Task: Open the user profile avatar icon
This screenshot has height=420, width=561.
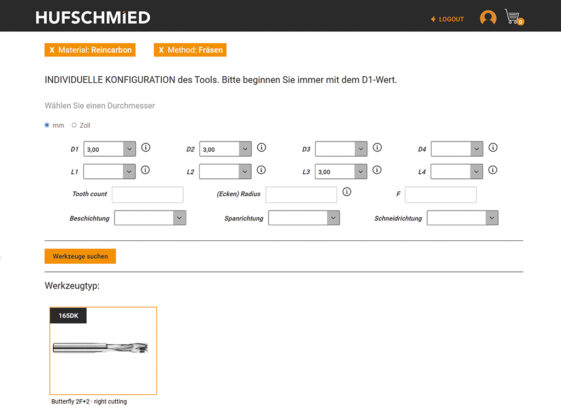Action: point(488,17)
